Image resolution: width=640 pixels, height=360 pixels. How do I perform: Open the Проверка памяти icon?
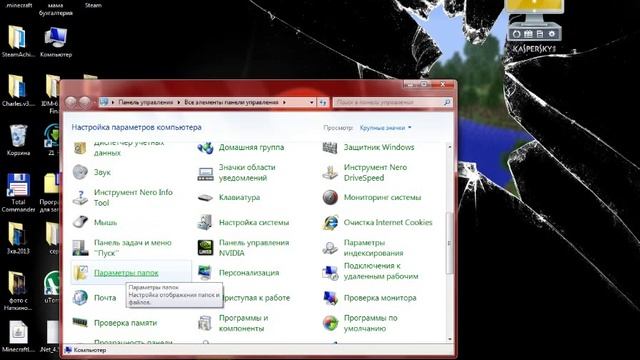(x=80, y=323)
